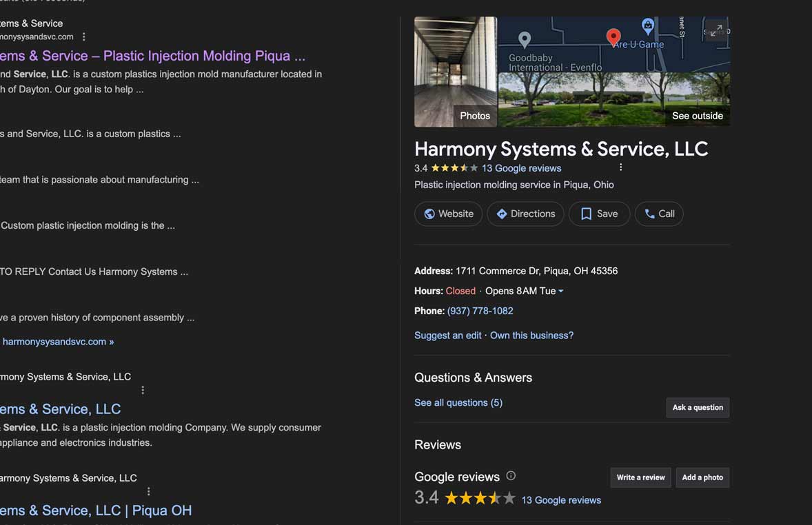Open the See outside street view image
This screenshot has width=812, height=525.
click(614, 99)
